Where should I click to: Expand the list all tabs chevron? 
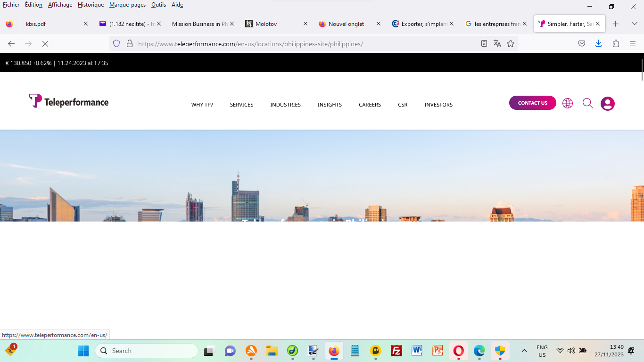click(x=634, y=24)
